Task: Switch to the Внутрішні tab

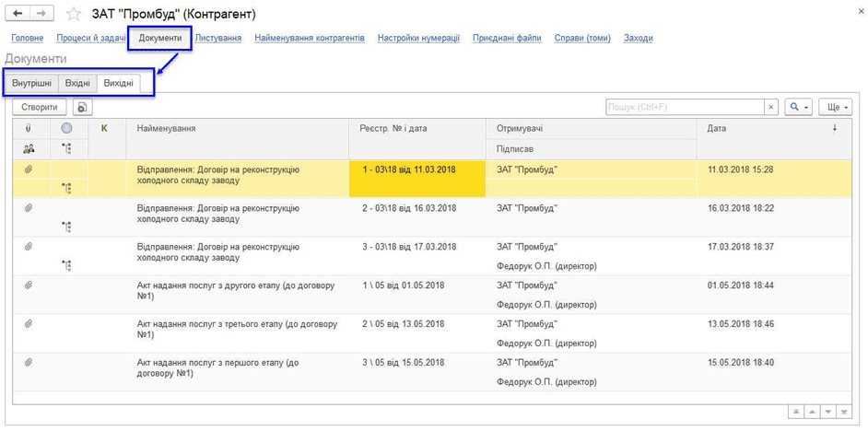Action: coord(32,84)
